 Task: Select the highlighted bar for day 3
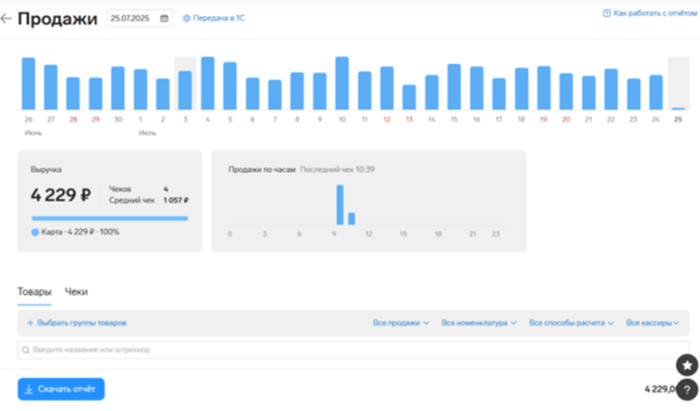pos(185,90)
